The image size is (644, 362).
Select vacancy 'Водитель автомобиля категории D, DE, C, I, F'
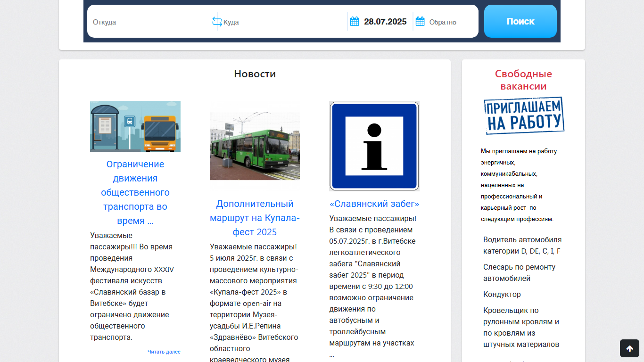[x=522, y=245]
